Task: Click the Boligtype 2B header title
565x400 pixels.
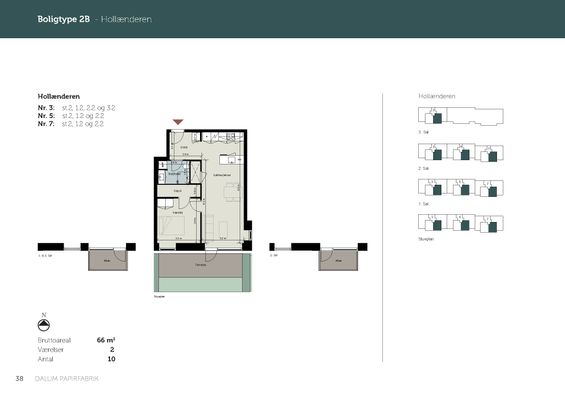Action: (63, 19)
